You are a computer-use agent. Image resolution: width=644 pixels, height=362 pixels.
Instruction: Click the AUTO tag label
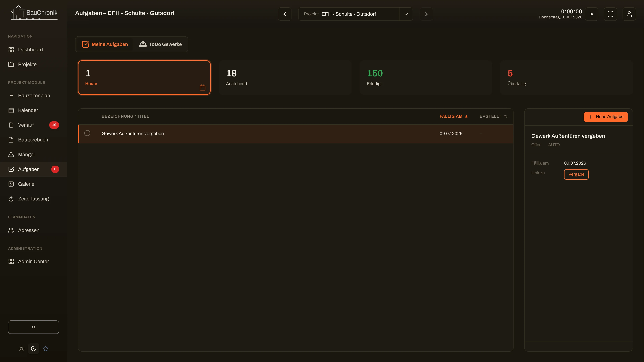[554, 145]
